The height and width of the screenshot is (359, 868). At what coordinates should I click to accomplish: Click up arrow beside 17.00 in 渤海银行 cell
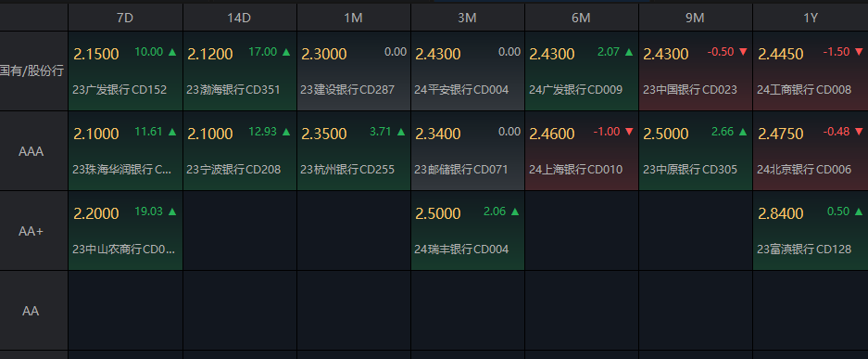286,52
